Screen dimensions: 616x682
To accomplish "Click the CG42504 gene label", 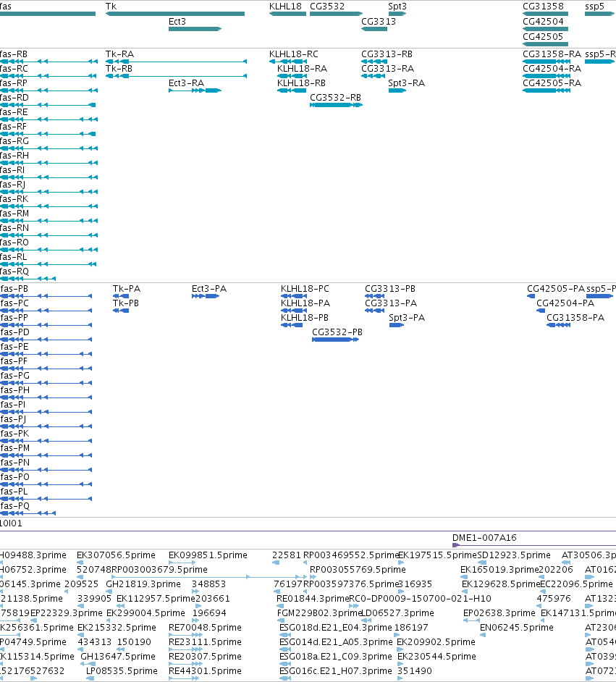I will [544, 22].
